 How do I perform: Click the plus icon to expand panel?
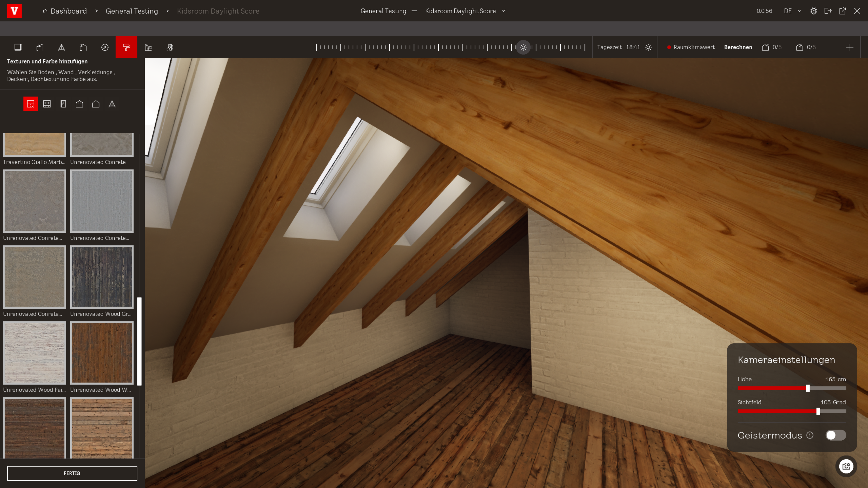(850, 47)
